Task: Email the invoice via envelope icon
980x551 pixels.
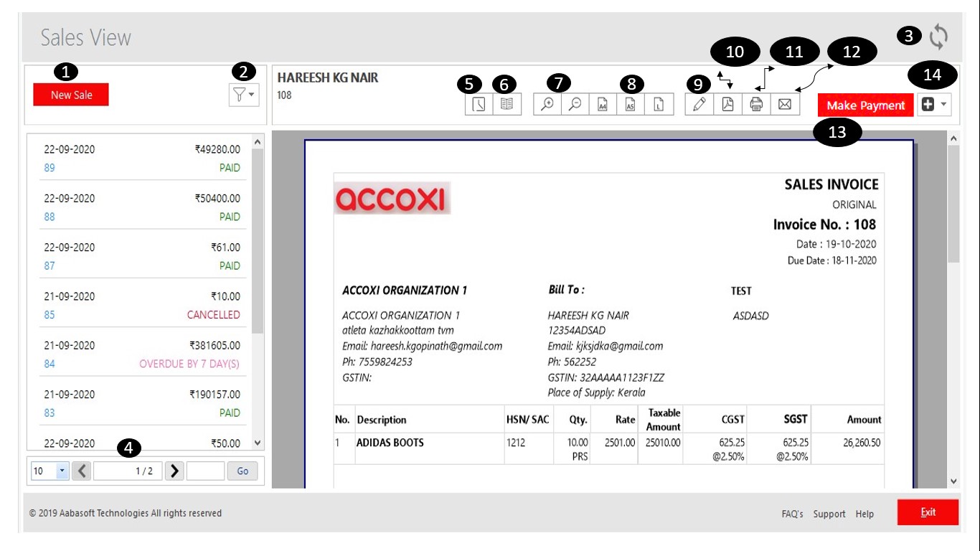Action: (784, 105)
